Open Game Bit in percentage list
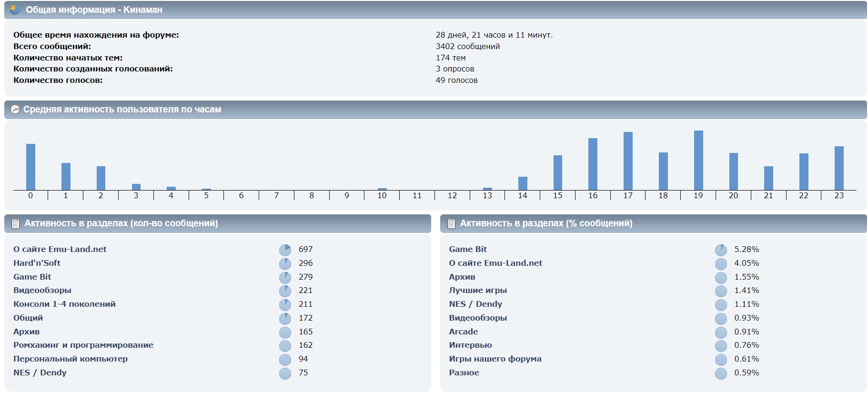 (x=468, y=249)
